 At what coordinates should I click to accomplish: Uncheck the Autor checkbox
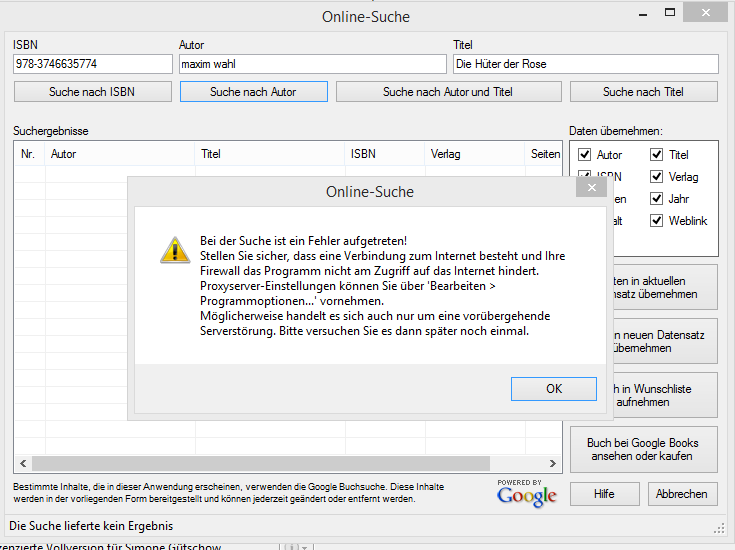coord(585,155)
